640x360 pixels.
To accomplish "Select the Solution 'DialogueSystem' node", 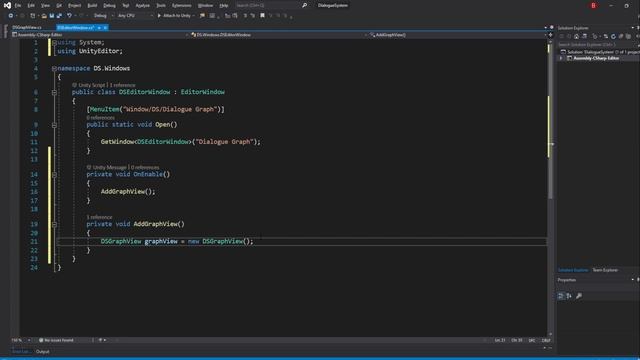I will (600, 52).
